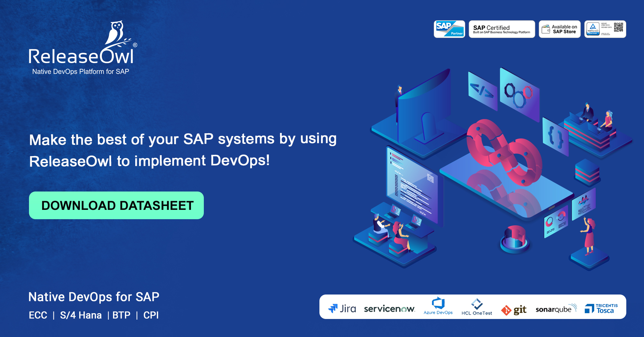The width and height of the screenshot is (644, 337).
Task: Open the SAP Partner badge
Action: [x=450, y=29]
